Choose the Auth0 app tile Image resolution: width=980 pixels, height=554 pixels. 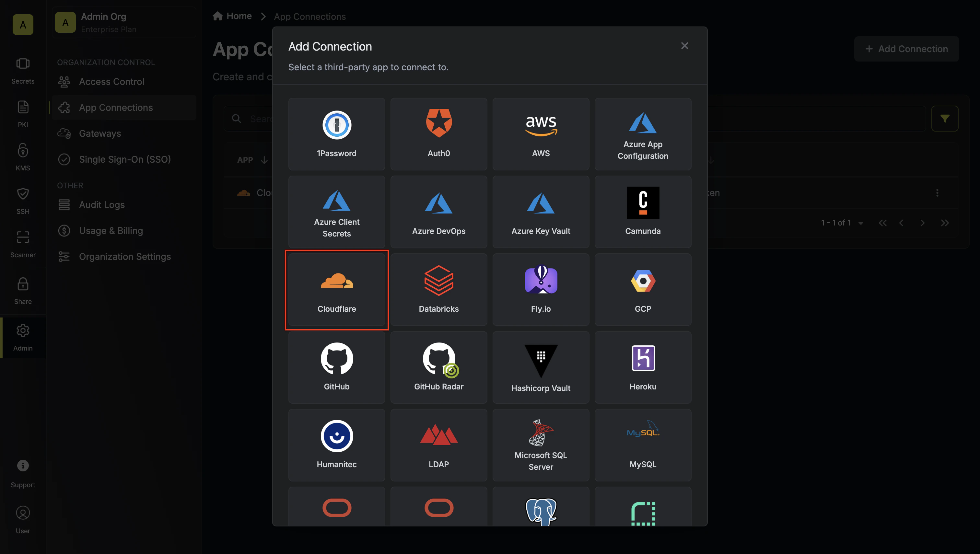(x=438, y=134)
